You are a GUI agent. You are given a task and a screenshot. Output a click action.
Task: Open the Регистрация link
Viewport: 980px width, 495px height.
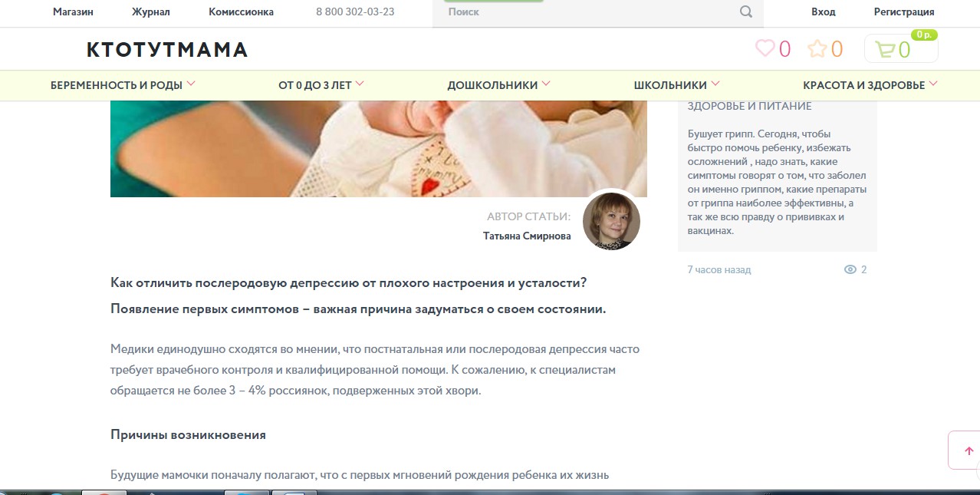[904, 12]
